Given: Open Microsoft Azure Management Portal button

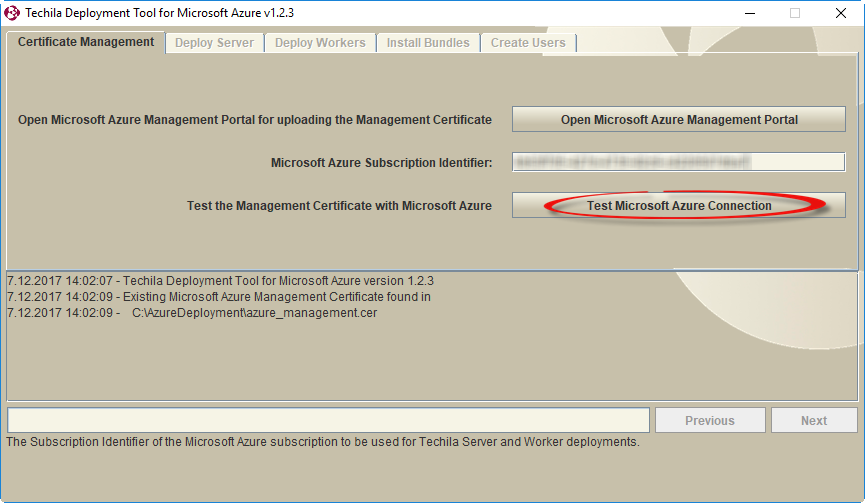Looking at the screenshot, I should coord(679,120).
